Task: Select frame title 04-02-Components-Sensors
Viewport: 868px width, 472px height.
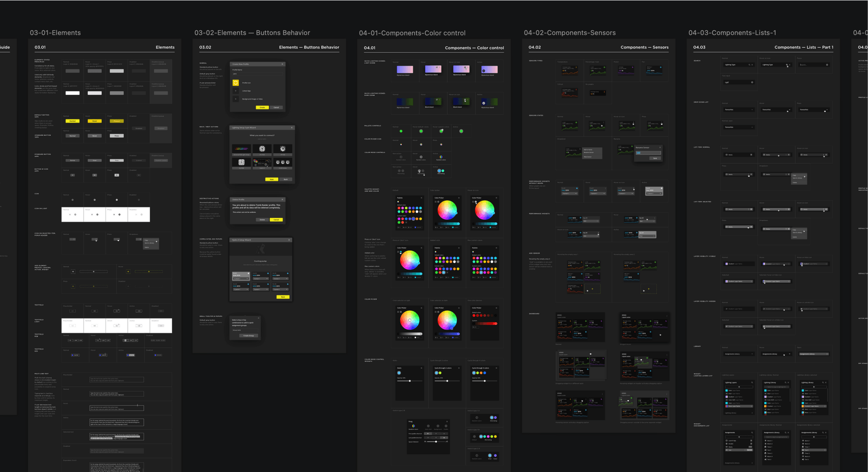Action: (x=570, y=33)
